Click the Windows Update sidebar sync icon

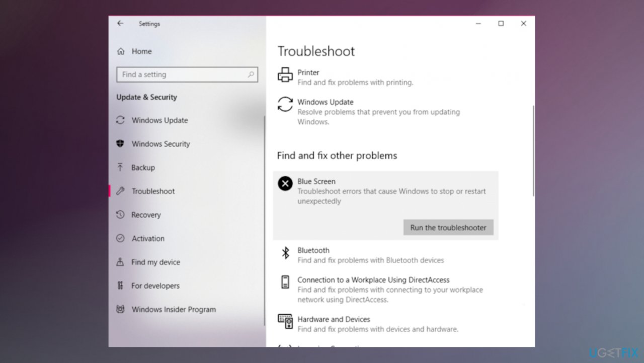coord(120,120)
